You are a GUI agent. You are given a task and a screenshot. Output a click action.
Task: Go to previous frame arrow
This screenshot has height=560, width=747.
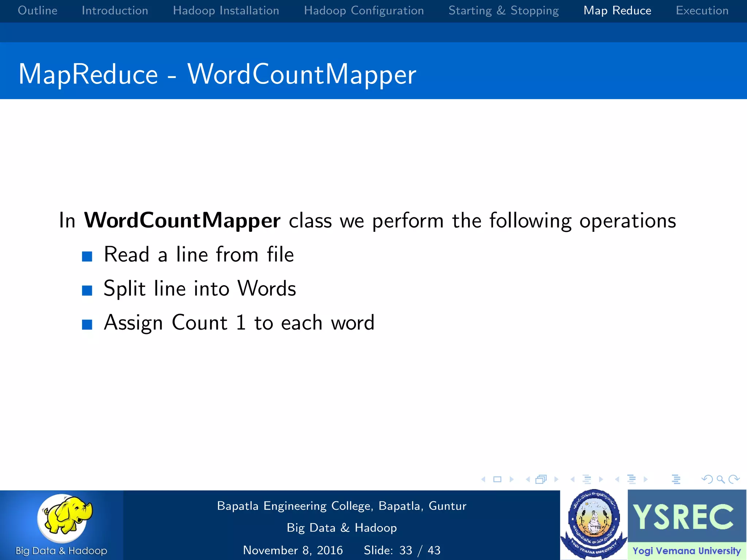click(x=528, y=479)
